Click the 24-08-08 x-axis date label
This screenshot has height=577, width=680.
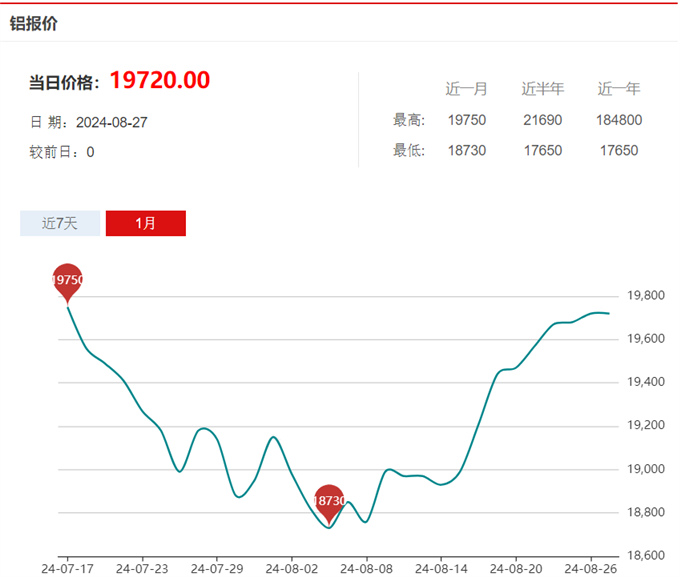[366, 568]
